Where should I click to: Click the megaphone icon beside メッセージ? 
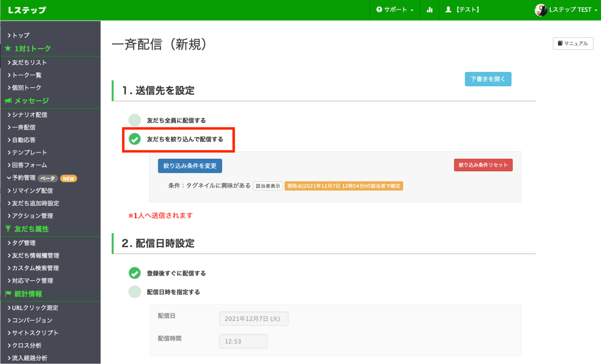[x=8, y=101]
